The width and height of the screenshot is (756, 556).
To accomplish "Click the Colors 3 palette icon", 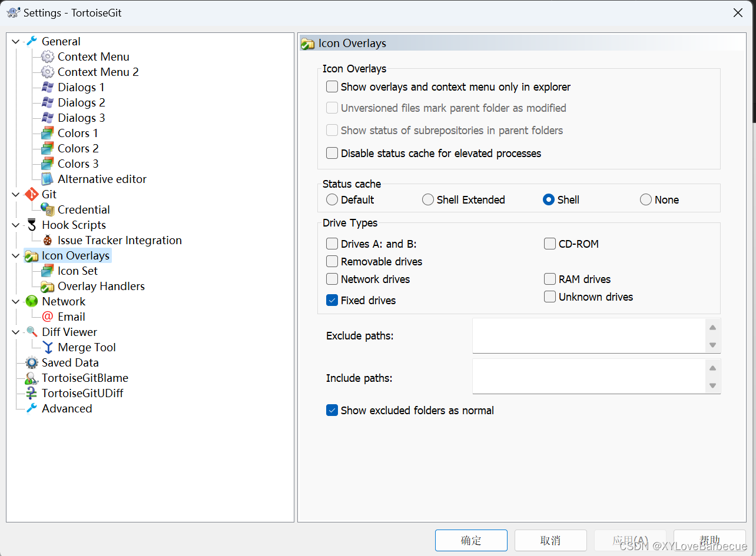I will click(x=48, y=164).
